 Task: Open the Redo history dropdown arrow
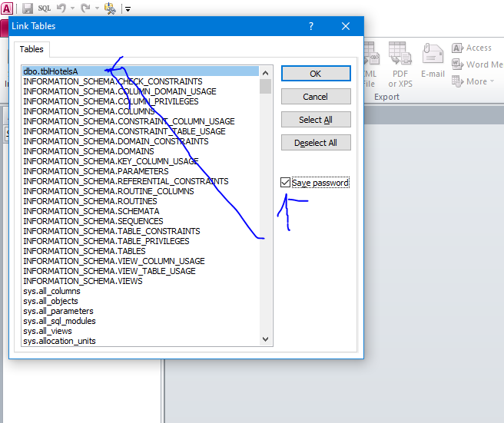point(97,8)
